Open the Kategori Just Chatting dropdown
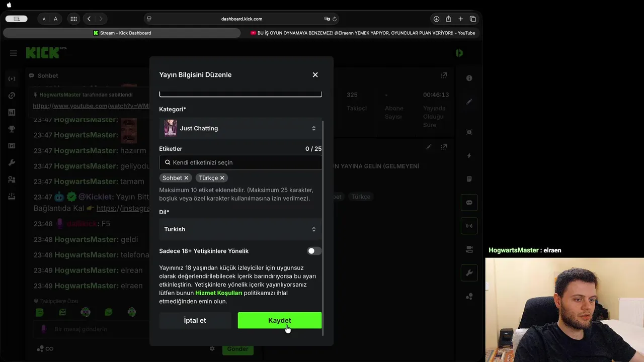The image size is (644, 362). coord(240,128)
